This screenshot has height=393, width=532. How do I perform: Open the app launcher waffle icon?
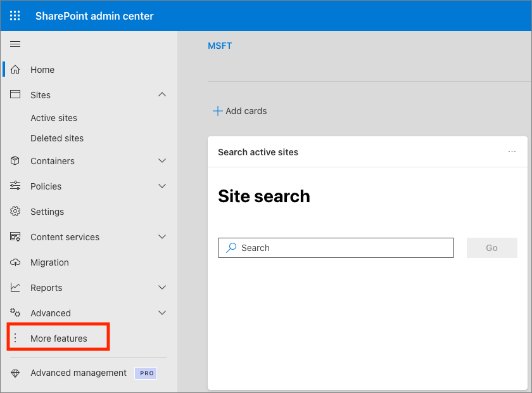point(15,16)
